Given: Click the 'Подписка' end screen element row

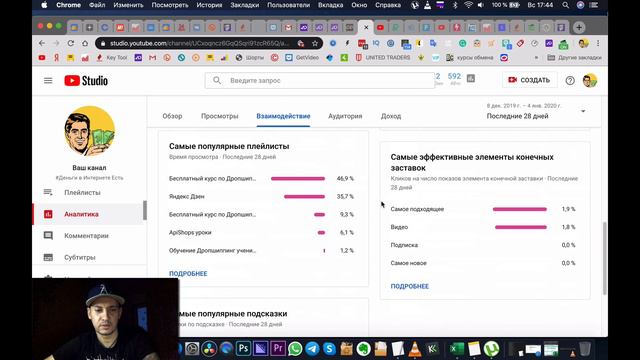Looking at the screenshot, I should (x=483, y=245).
